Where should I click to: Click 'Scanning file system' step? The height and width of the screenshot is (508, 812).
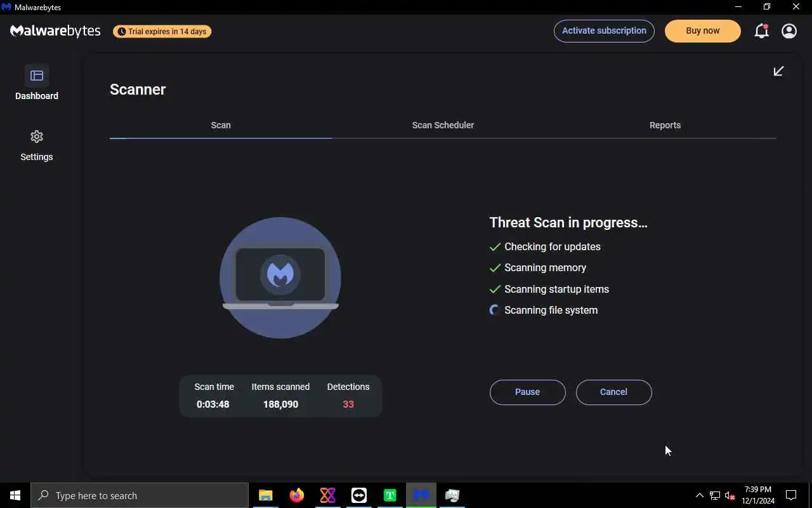pos(551,311)
